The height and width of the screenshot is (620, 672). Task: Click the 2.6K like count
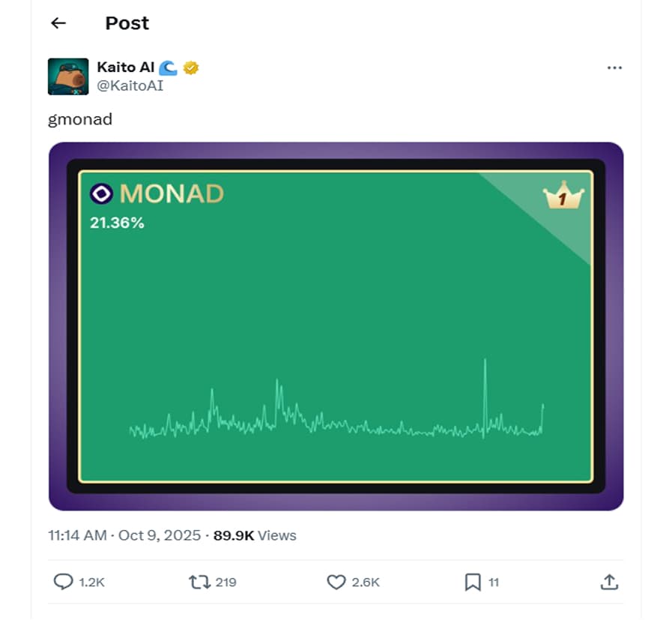[366, 583]
